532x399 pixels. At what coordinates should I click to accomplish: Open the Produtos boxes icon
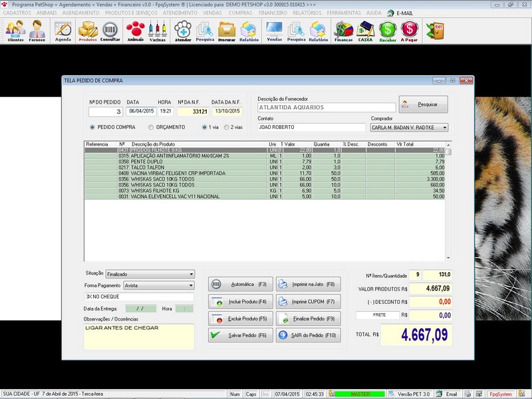pyautogui.click(x=88, y=31)
